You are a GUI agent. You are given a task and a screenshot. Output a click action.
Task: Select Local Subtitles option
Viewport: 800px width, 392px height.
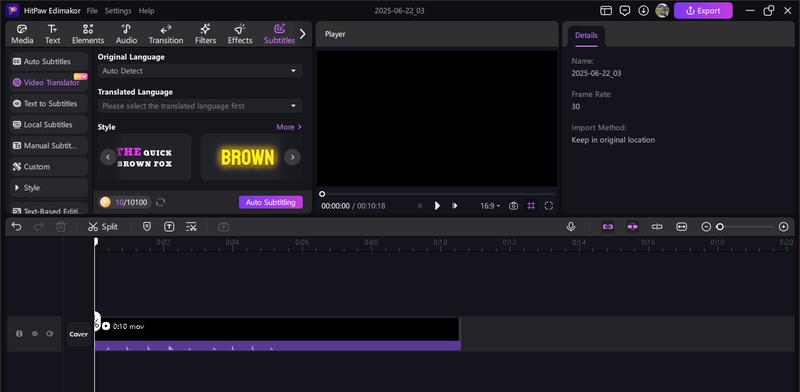(48, 125)
